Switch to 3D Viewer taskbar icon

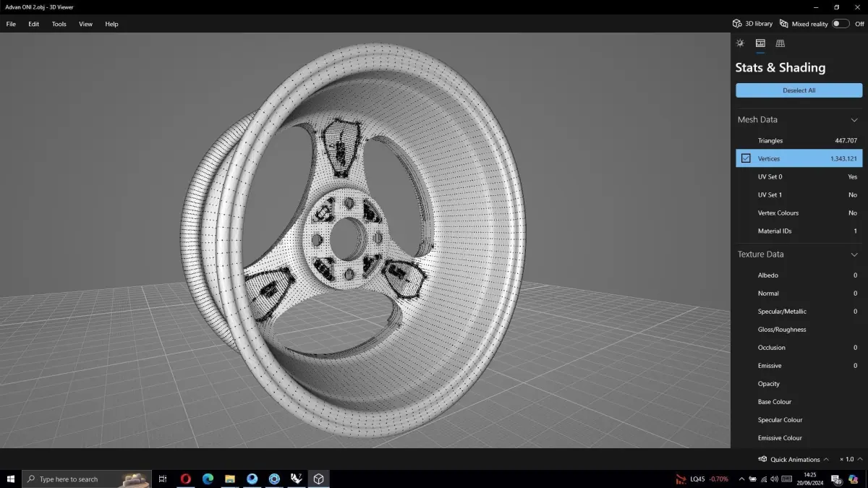coord(318,479)
